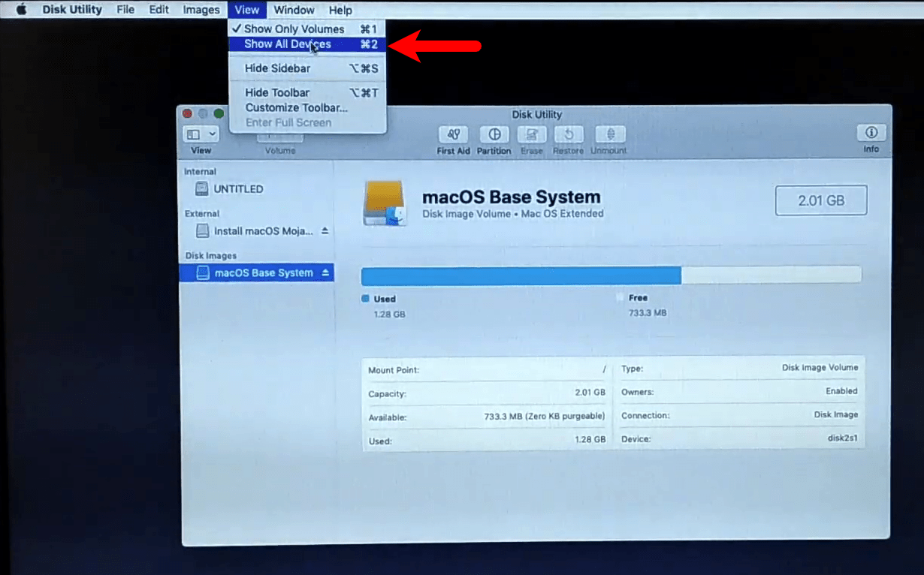Click the Device: row label
Viewport: 924px width, 575px height.
(636, 440)
